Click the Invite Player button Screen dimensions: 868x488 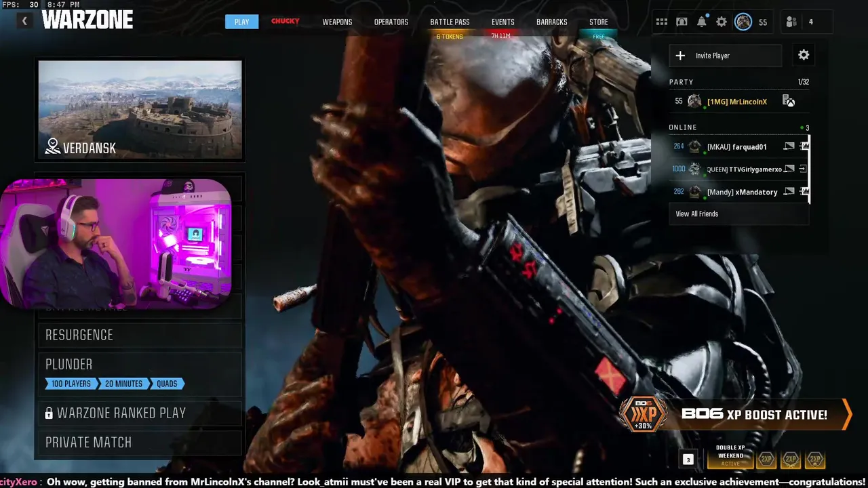click(x=725, y=56)
